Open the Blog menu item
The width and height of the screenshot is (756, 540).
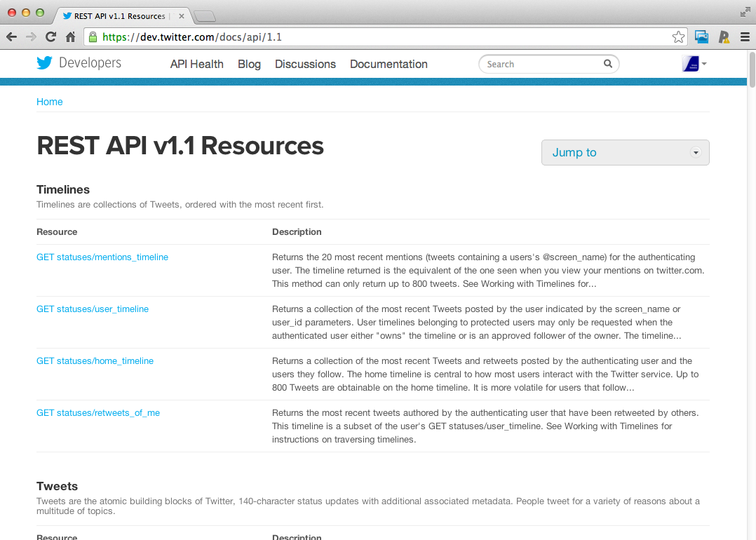[x=249, y=64]
